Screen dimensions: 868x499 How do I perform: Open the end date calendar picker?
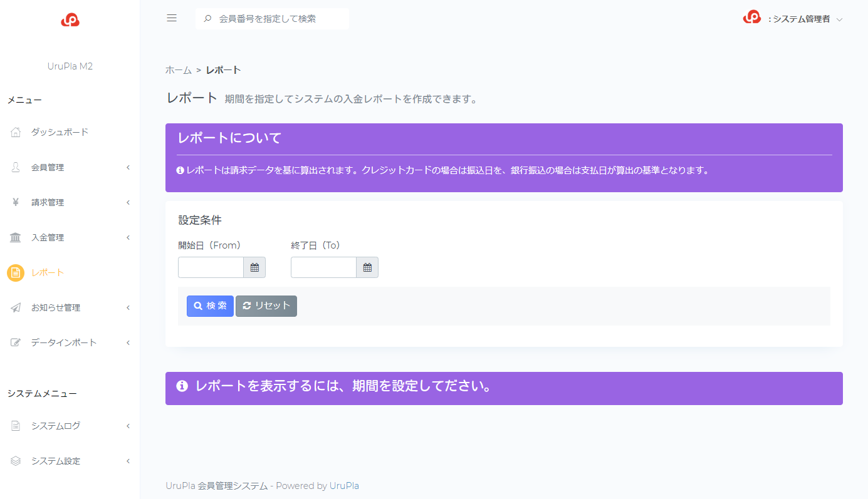point(367,267)
